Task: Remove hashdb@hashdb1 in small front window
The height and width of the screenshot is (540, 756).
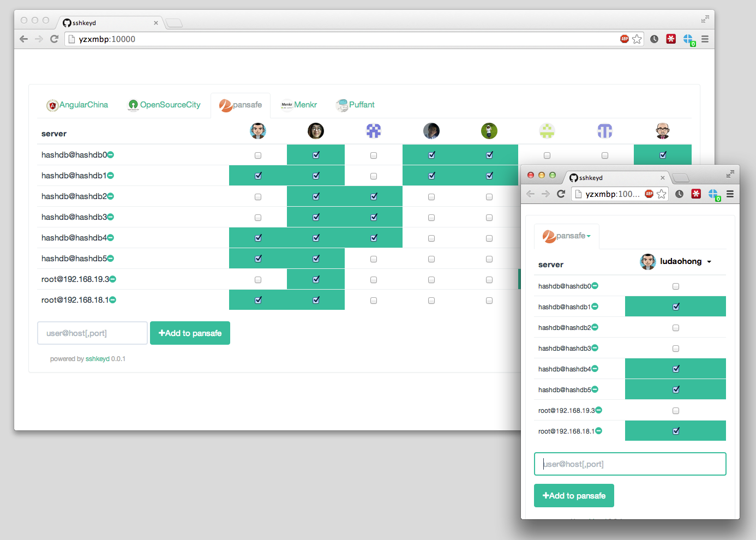Action: [x=595, y=307]
